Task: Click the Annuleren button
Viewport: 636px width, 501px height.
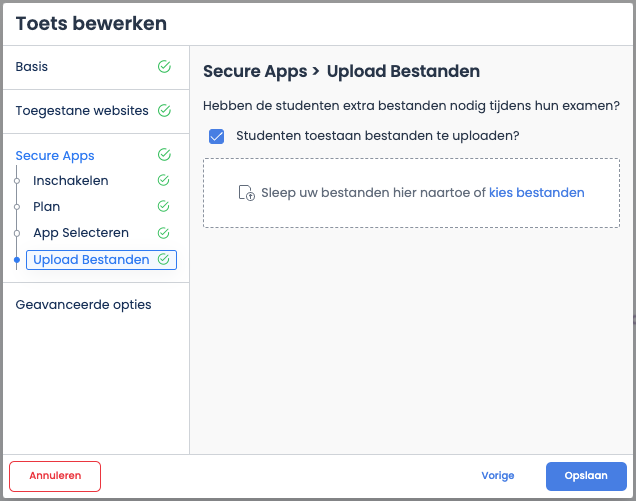Action: (x=55, y=476)
